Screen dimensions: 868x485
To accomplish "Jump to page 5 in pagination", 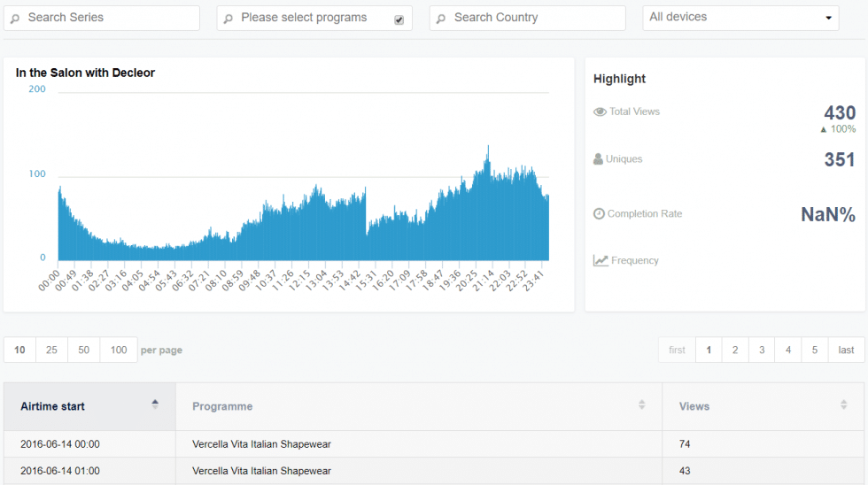I will click(x=815, y=350).
